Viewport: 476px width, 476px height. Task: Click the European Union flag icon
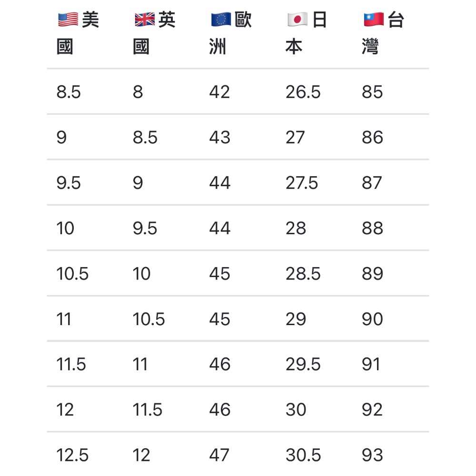(221, 20)
